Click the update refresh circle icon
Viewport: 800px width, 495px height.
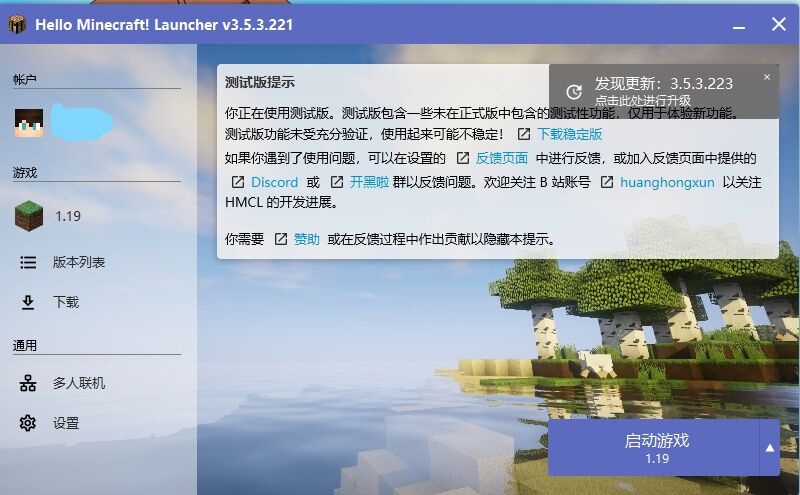[x=574, y=91]
